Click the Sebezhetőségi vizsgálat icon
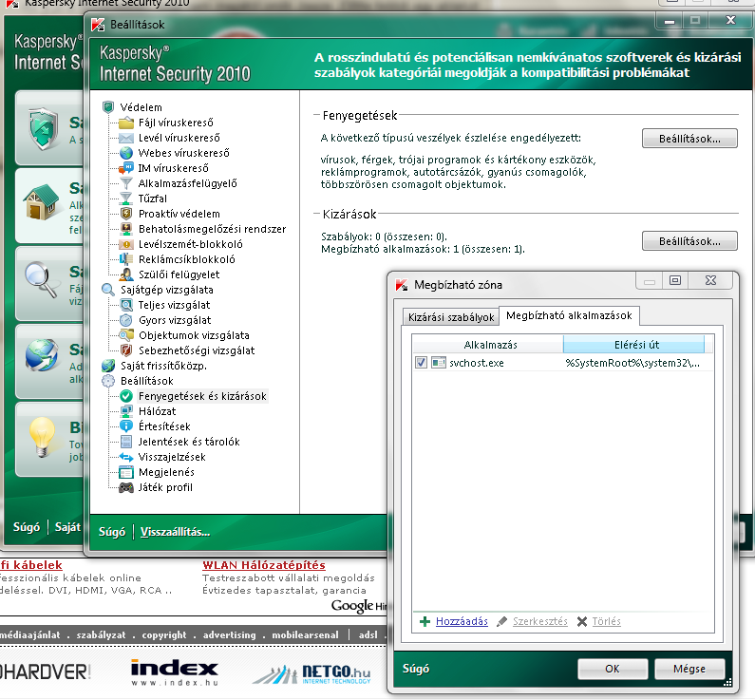 126,350
